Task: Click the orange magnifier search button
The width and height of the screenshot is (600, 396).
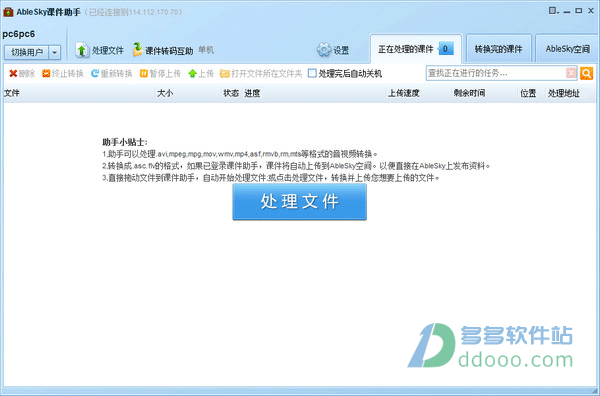Action: tap(586, 73)
